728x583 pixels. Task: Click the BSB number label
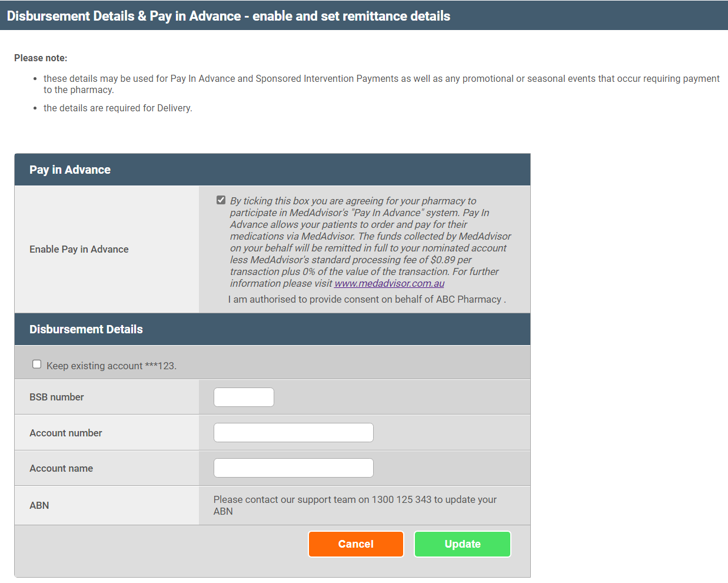(56, 397)
